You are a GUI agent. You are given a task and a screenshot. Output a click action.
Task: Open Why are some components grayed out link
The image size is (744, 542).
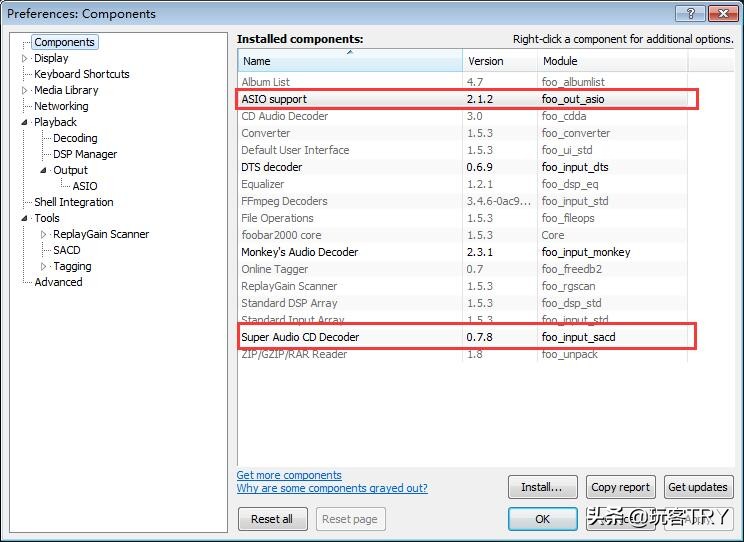pyautogui.click(x=332, y=488)
